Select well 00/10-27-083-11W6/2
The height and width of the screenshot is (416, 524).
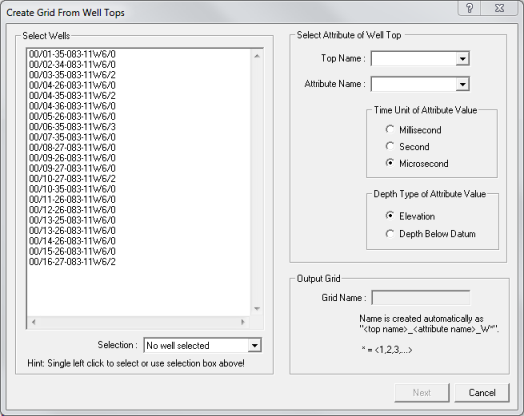click(x=72, y=178)
